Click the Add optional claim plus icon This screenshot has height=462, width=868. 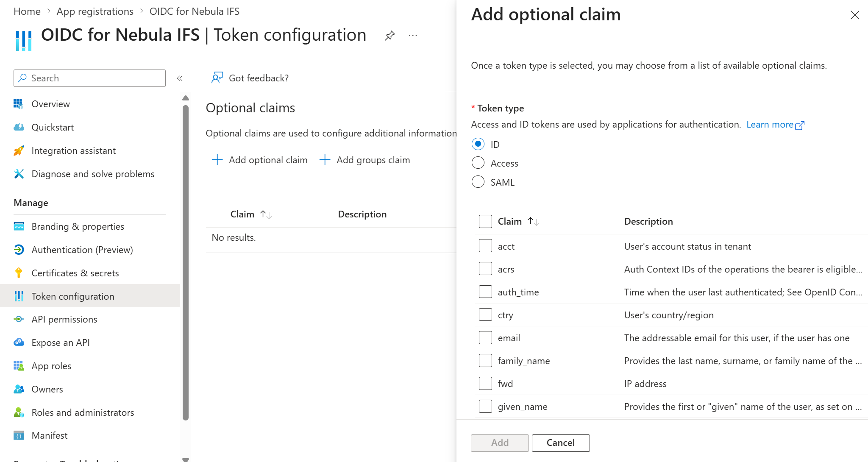pyautogui.click(x=217, y=160)
